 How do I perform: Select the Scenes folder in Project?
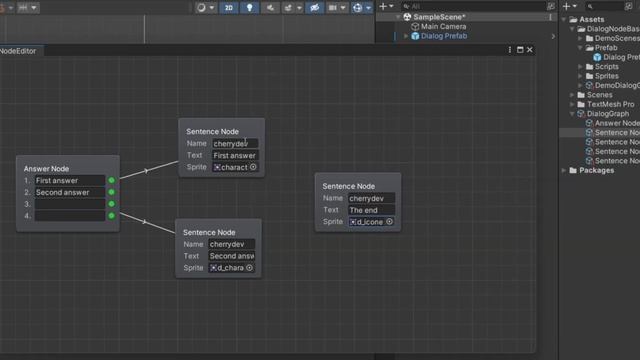tap(599, 95)
